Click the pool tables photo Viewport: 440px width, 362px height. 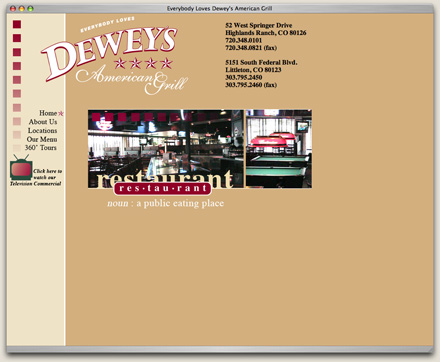(279, 149)
